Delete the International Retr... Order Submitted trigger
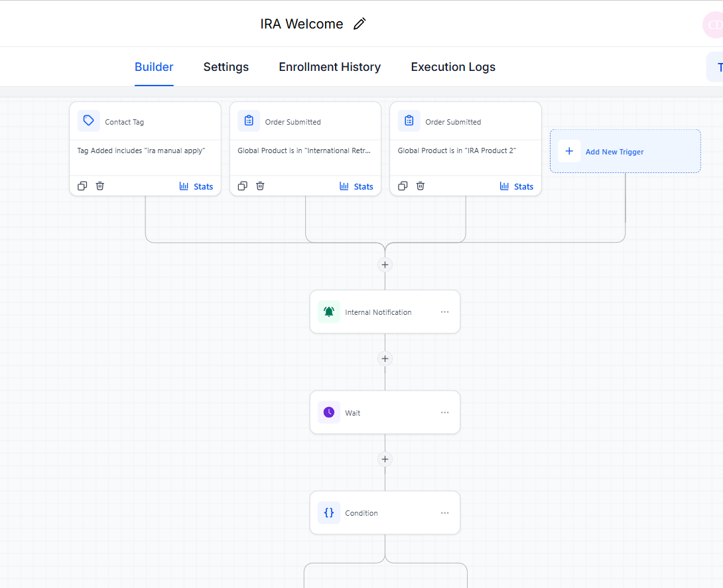This screenshot has width=723, height=588. click(260, 186)
